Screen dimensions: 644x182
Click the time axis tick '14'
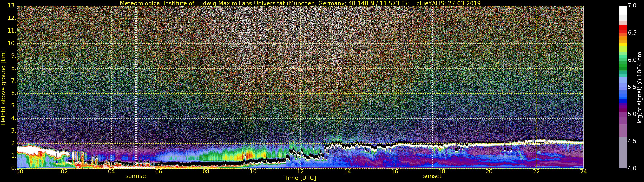pos(348,172)
